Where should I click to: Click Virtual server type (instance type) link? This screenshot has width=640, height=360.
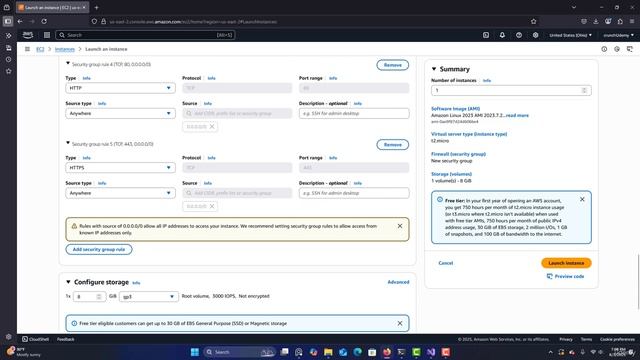click(x=469, y=134)
